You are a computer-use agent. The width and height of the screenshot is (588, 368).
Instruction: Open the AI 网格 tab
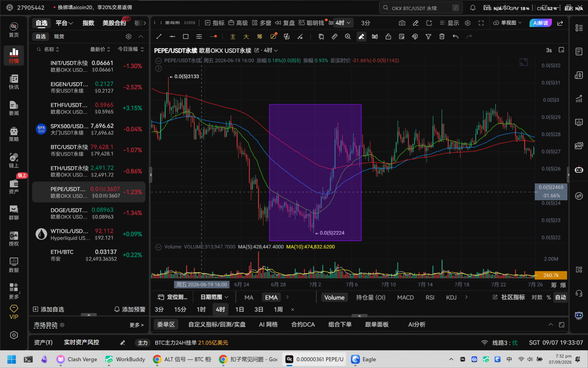pyautogui.click(x=268, y=324)
